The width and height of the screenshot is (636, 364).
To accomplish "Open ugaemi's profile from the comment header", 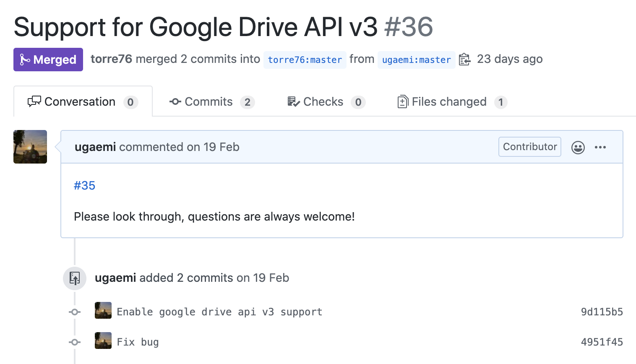I will [x=95, y=147].
